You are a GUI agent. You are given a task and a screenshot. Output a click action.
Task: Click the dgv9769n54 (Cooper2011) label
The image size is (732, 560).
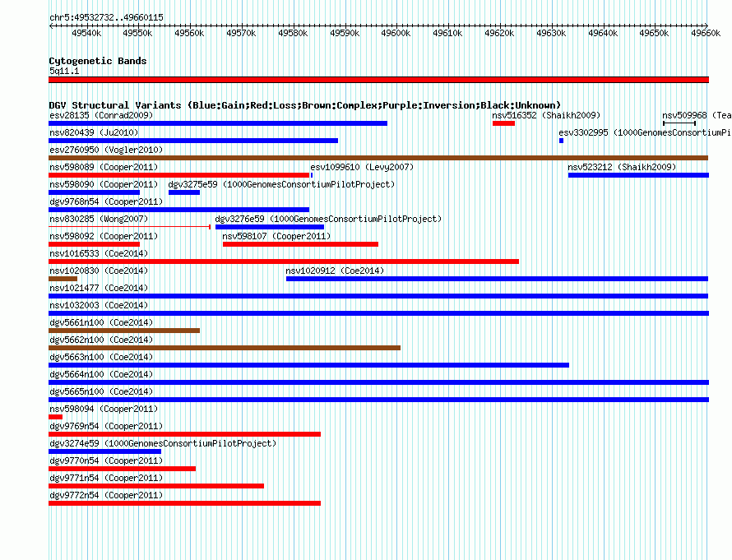106,426
